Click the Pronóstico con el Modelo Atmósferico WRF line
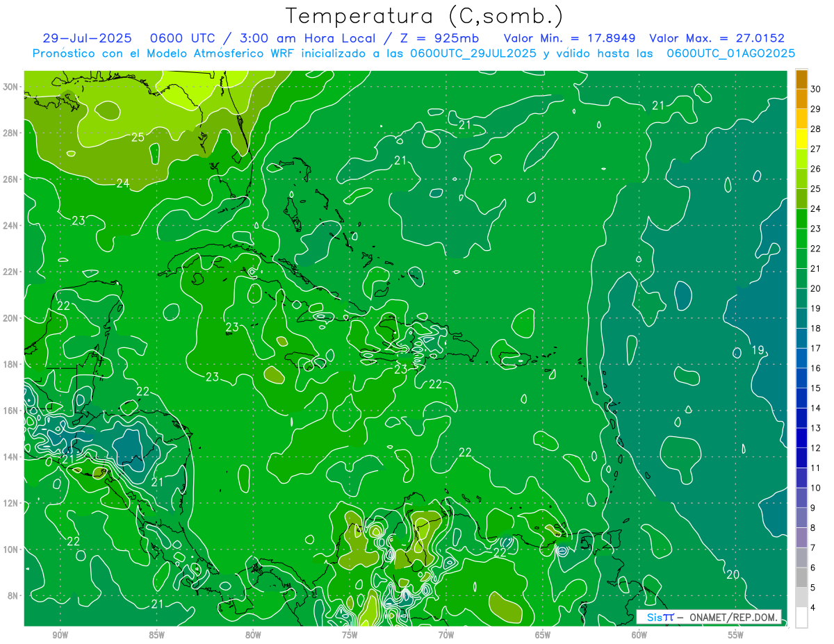 click(x=414, y=53)
